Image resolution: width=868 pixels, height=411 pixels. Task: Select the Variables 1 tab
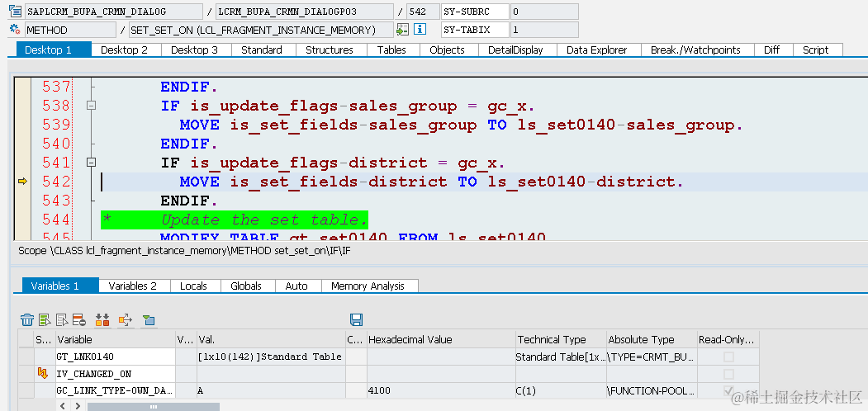(x=60, y=286)
